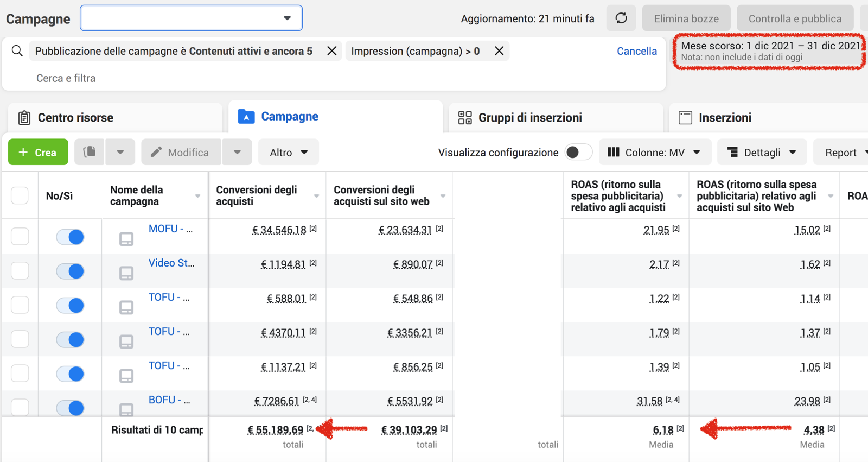Turn off the MOFU campaign switch
Viewport: 868px width, 462px height.
[70, 237]
